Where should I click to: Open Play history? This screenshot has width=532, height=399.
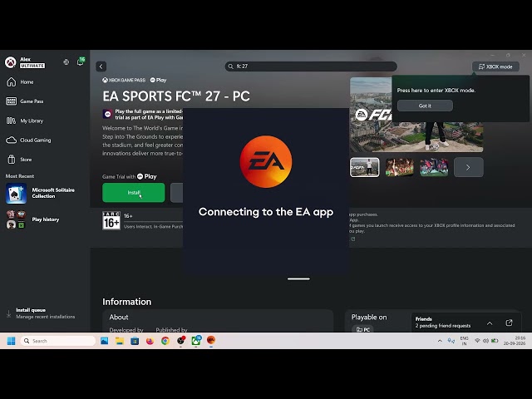tap(45, 219)
